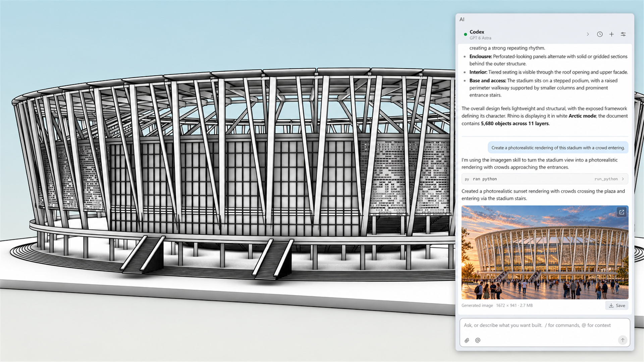Click the user prompt message bubble

pyautogui.click(x=558, y=148)
